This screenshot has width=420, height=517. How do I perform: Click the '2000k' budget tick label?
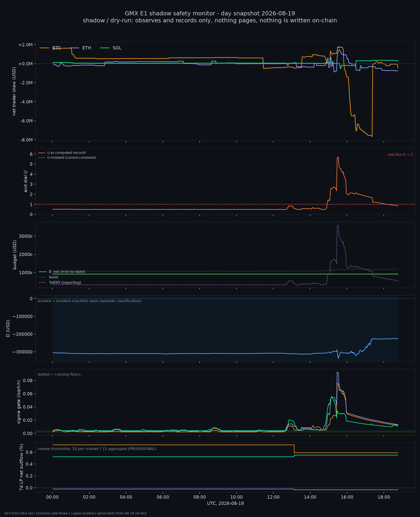click(26, 254)
